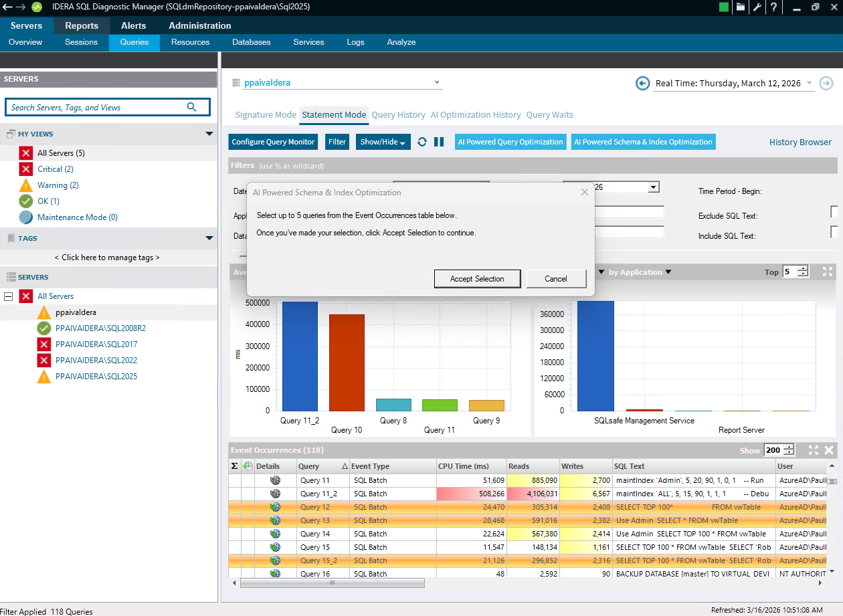
Task: Open the History Browser link
Action: point(800,142)
